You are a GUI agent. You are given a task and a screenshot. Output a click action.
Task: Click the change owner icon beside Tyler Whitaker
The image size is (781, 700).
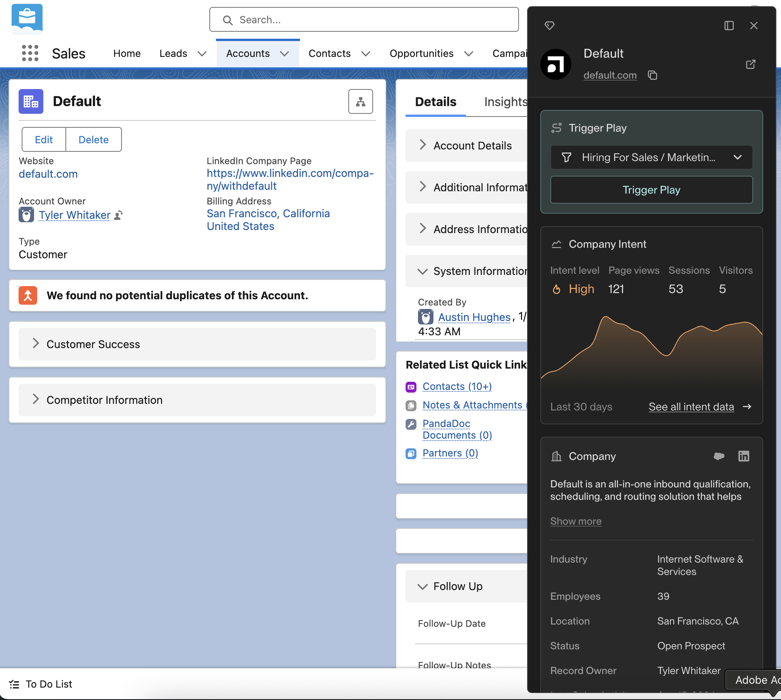click(x=119, y=215)
